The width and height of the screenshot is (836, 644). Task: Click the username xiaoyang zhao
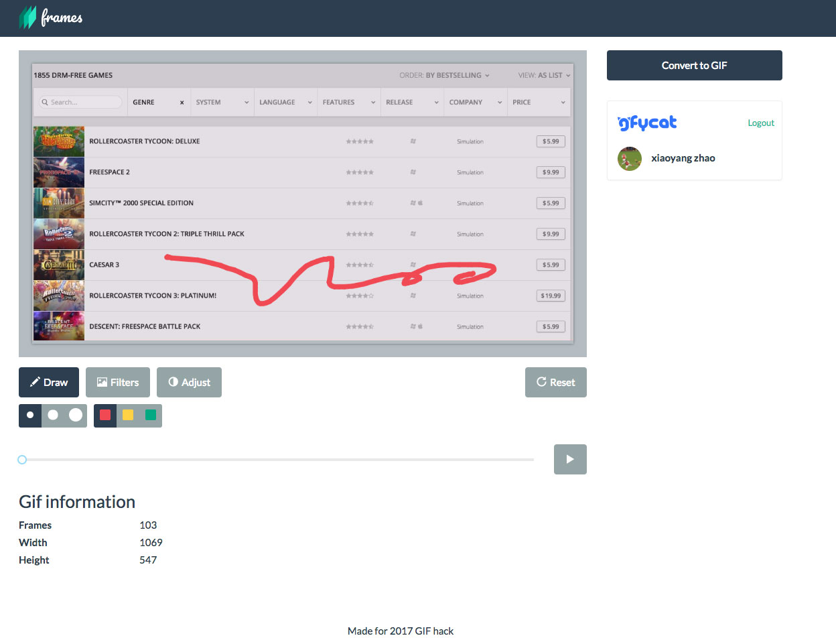(683, 158)
